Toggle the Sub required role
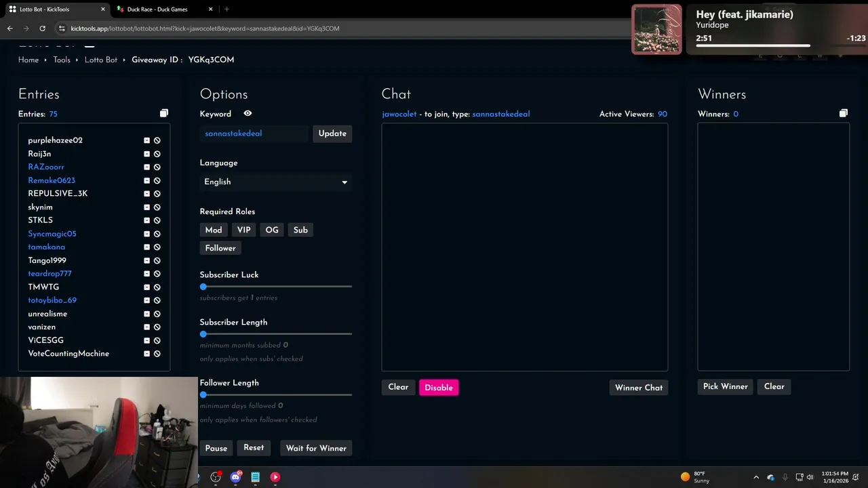The image size is (868, 488). tap(300, 230)
